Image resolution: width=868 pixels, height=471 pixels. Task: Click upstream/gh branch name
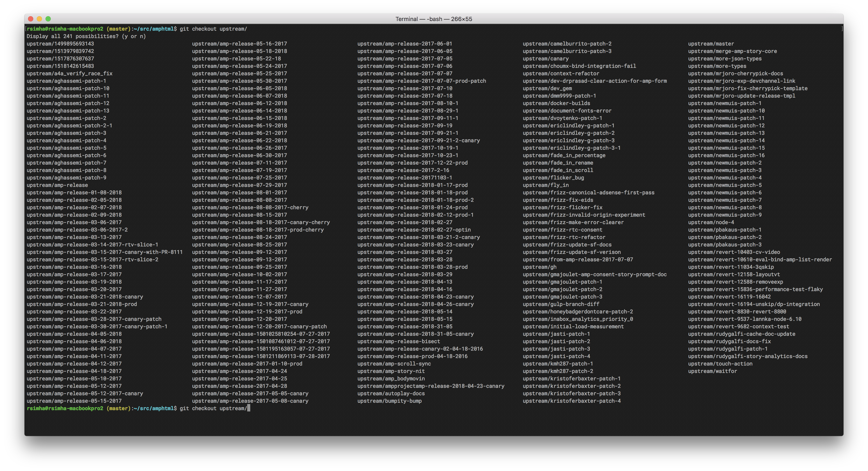click(539, 267)
